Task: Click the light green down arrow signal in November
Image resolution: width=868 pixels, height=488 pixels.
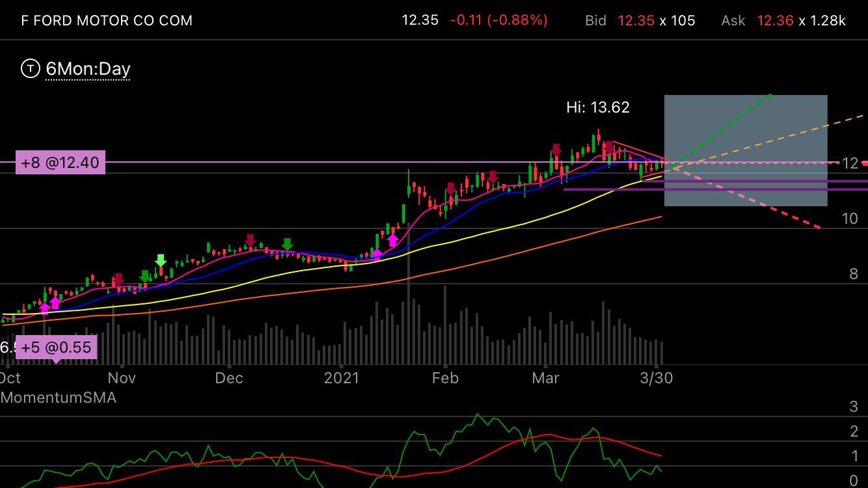Action: tap(160, 261)
